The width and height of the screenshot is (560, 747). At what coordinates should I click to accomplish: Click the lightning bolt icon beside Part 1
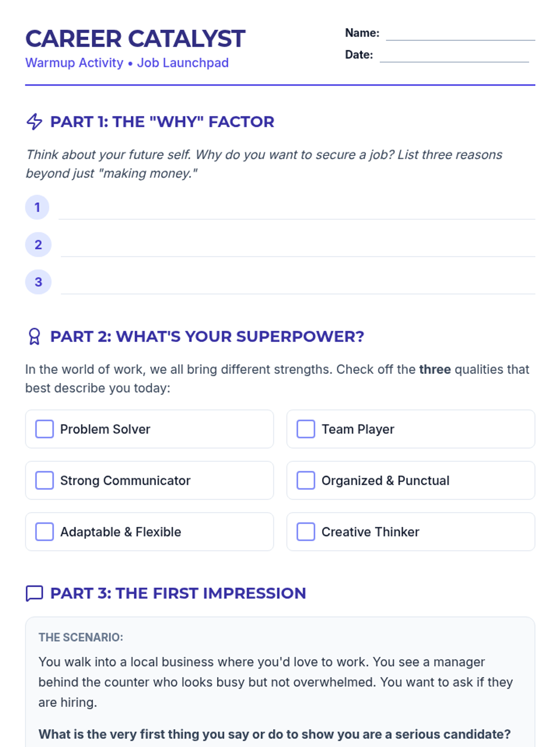[35, 122]
